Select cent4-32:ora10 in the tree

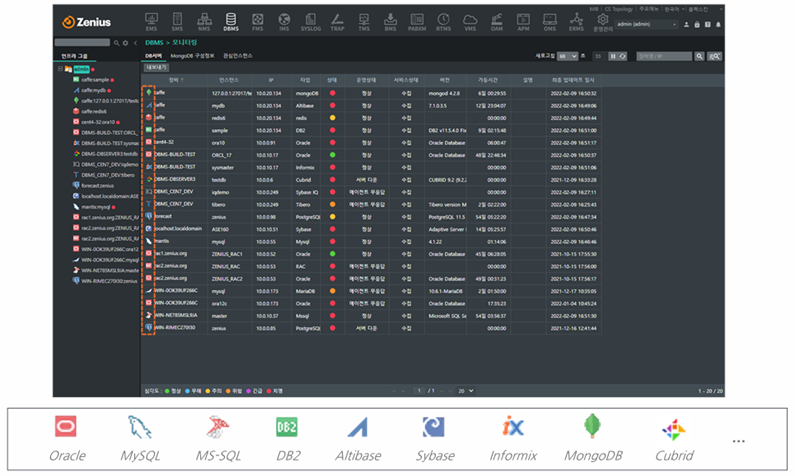(98, 122)
